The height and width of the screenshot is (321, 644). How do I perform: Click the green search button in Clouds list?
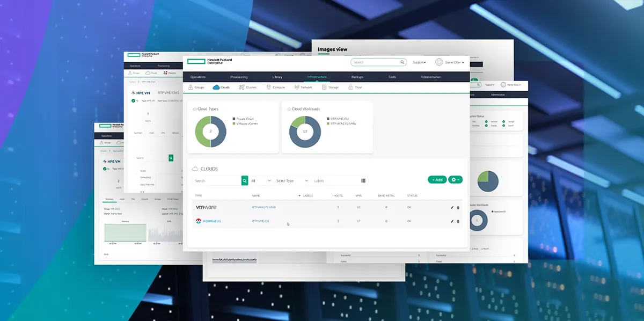pos(245,181)
